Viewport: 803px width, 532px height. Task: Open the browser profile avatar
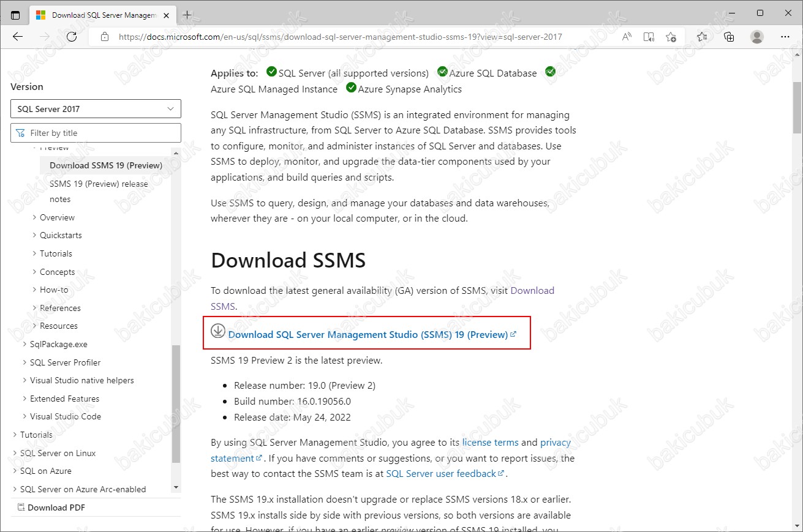click(757, 37)
